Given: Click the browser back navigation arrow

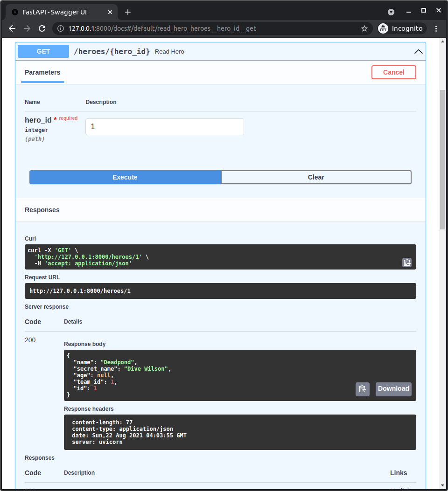Looking at the screenshot, I should point(12,28).
